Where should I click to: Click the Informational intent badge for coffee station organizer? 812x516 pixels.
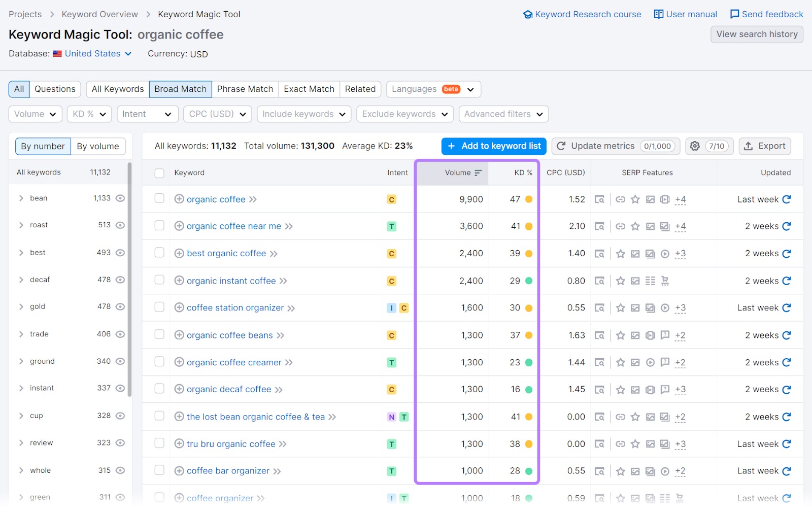pos(391,308)
